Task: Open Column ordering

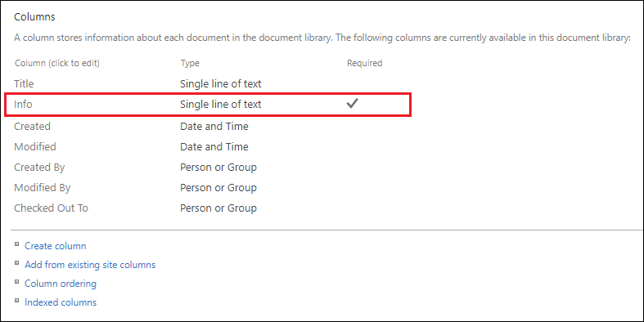Action: pyautogui.click(x=61, y=284)
